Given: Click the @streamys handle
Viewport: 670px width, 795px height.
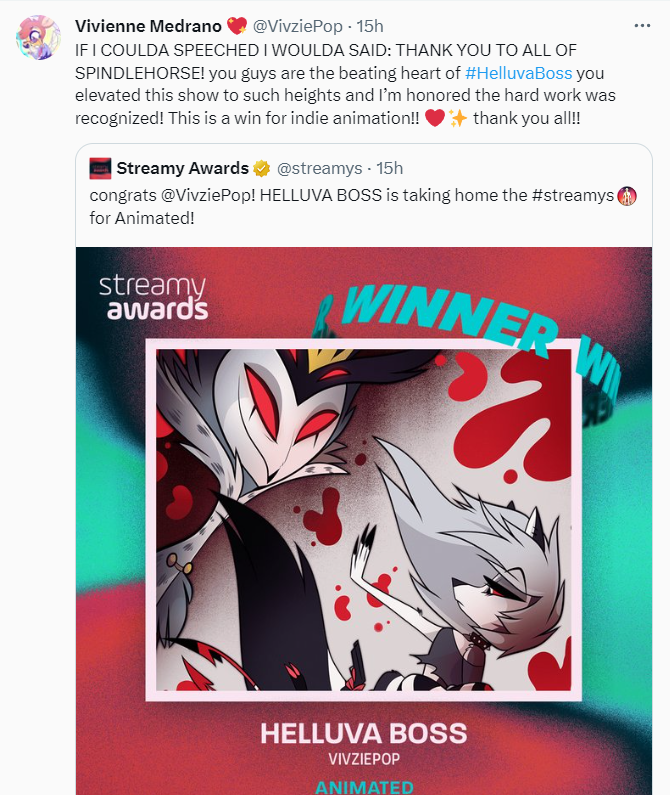Looking at the screenshot, I should (x=320, y=168).
